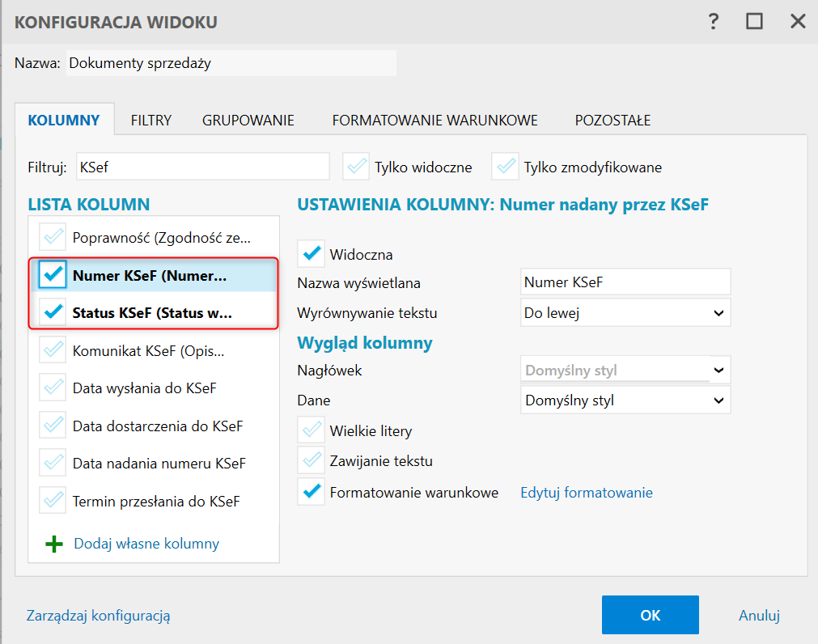This screenshot has width=818, height=644.
Task: Click the Filtruj search field
Action: click(x=202, y=167)
